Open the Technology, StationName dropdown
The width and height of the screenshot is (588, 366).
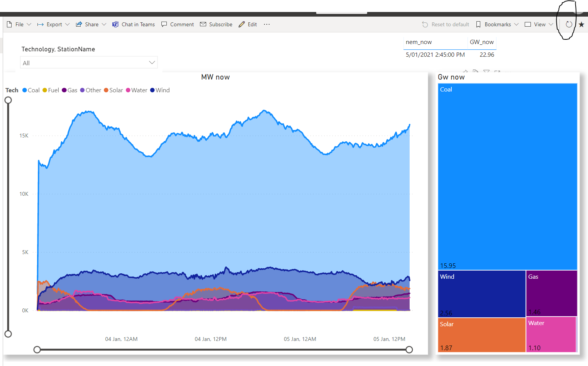(89, 62)
